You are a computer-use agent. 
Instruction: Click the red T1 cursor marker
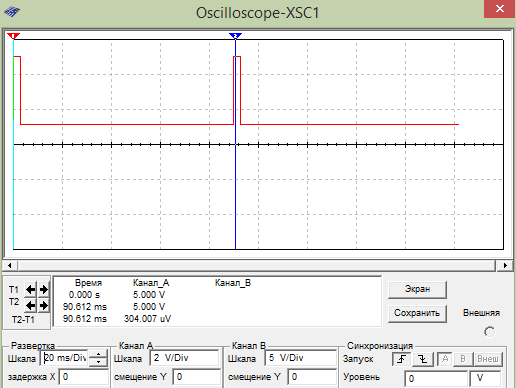click(x=13, y=36)
